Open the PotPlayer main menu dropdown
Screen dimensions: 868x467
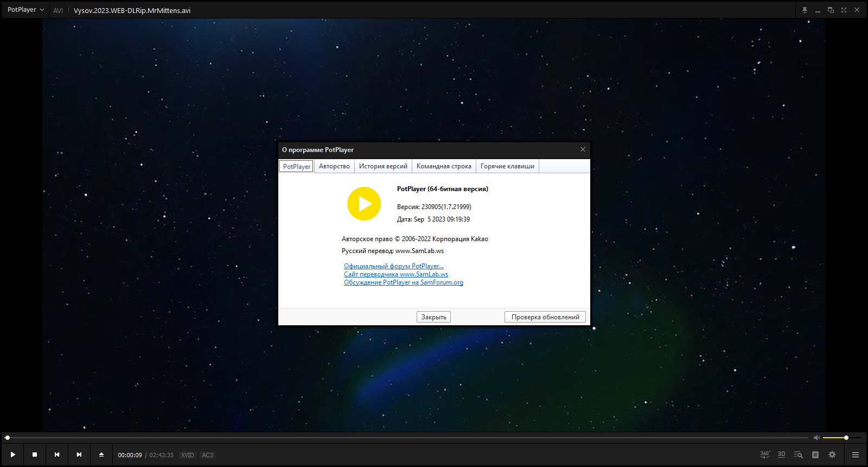point(25,10)
